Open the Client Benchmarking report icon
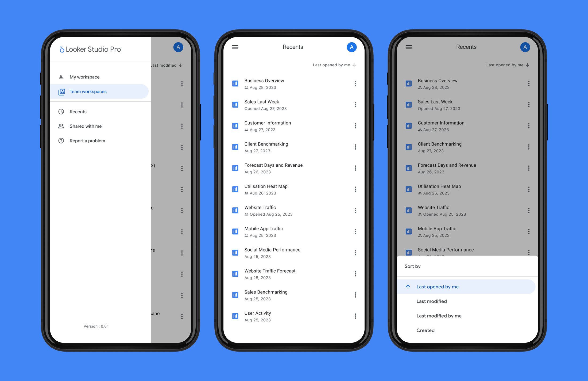Image resolution: width=588 pixels, height=381 pixels. pos(236,146)
